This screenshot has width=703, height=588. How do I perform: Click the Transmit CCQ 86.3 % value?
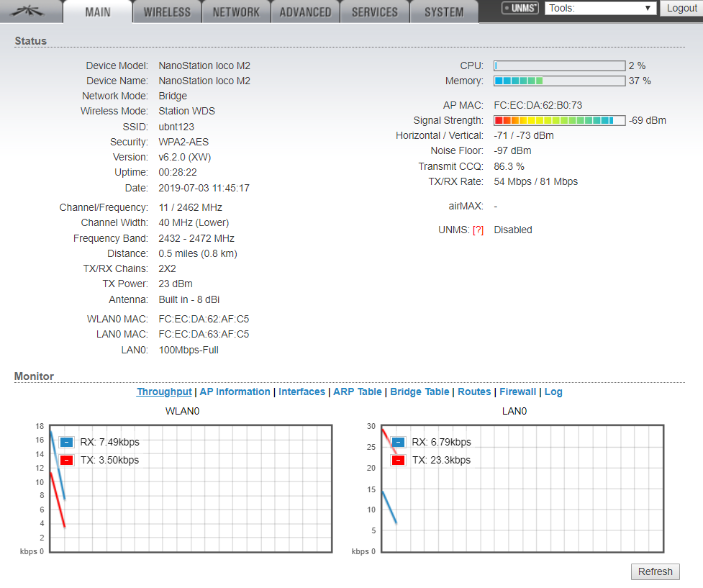(x=509, y=166)
